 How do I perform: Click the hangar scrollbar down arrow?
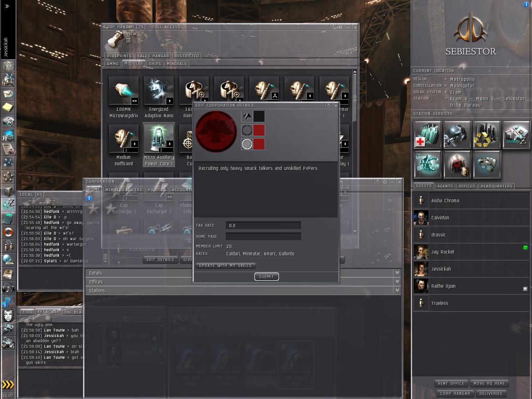pos(355,231)
